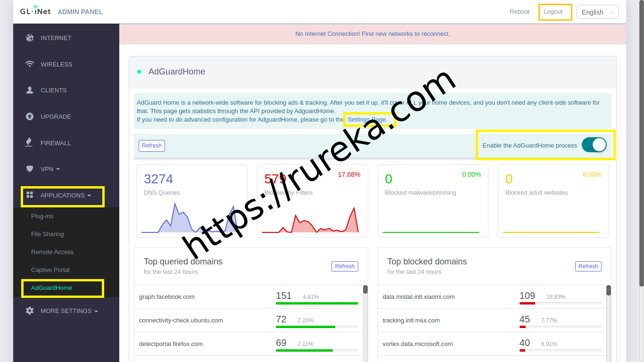The width and height of the screenshot is (644, 362).
Task: Click the Top blocked domains scrollbar
Action: pyautogui.click(x=609, y=290)
